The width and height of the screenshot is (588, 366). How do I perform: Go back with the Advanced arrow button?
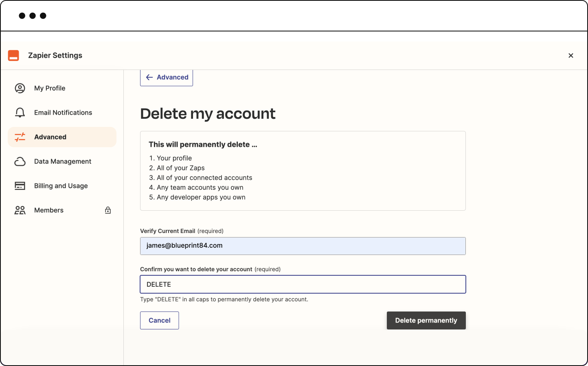[167, 77]
